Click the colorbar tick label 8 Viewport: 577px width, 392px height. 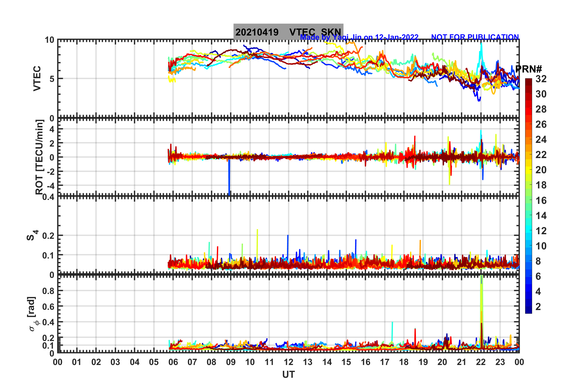538,261
